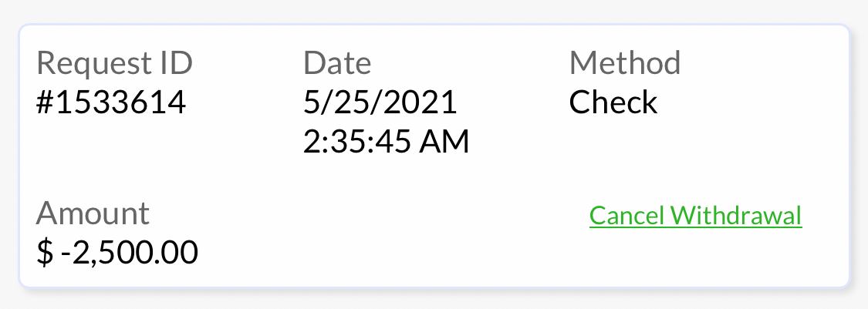The height and width of the screenshot is (309, 868).
Task: Click the minus sign in the amount
Action: [x=66, y=253]
